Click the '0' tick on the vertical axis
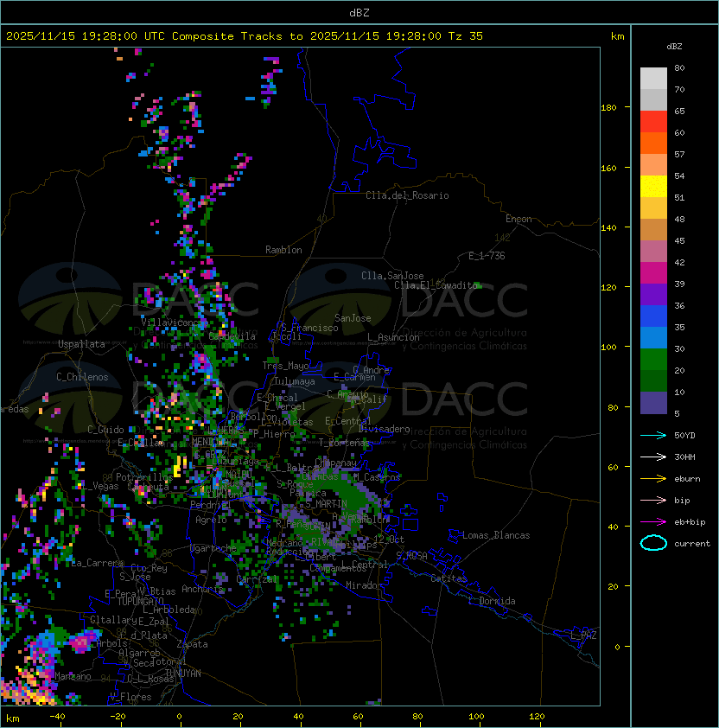The image size is (719, 728). coord(617,648)
